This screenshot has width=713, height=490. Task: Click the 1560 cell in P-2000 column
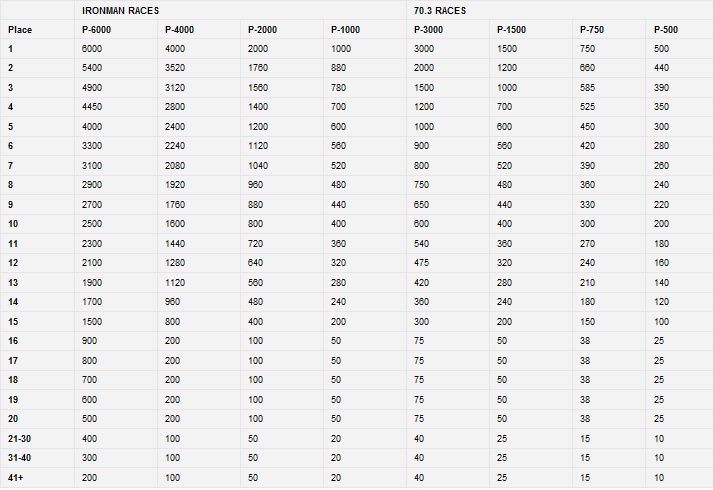click(x=258, y=87)
